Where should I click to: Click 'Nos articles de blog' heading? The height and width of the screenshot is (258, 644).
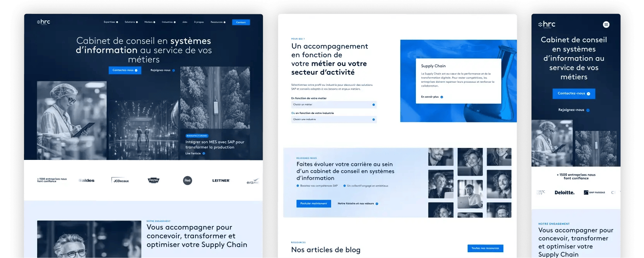326,250
